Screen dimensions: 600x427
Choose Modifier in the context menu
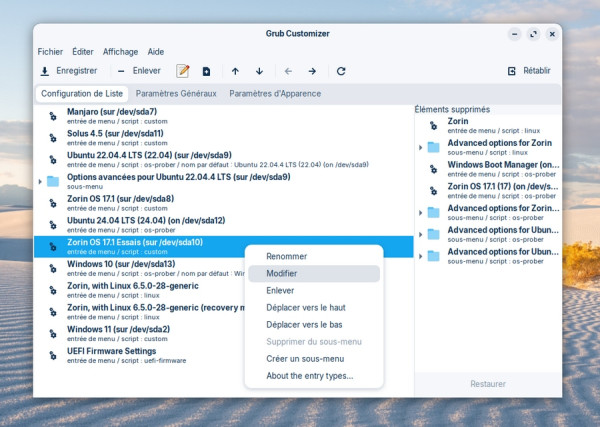click(x=282, y=273)
